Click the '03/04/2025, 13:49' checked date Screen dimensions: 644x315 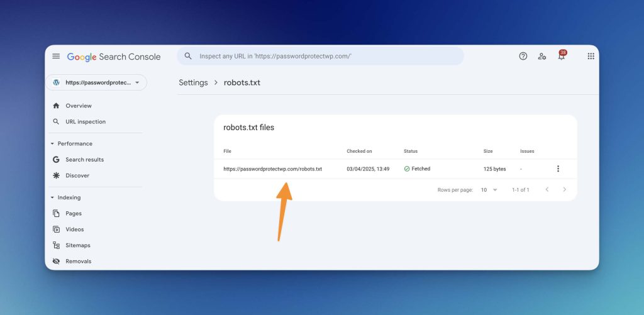(368, 169)
